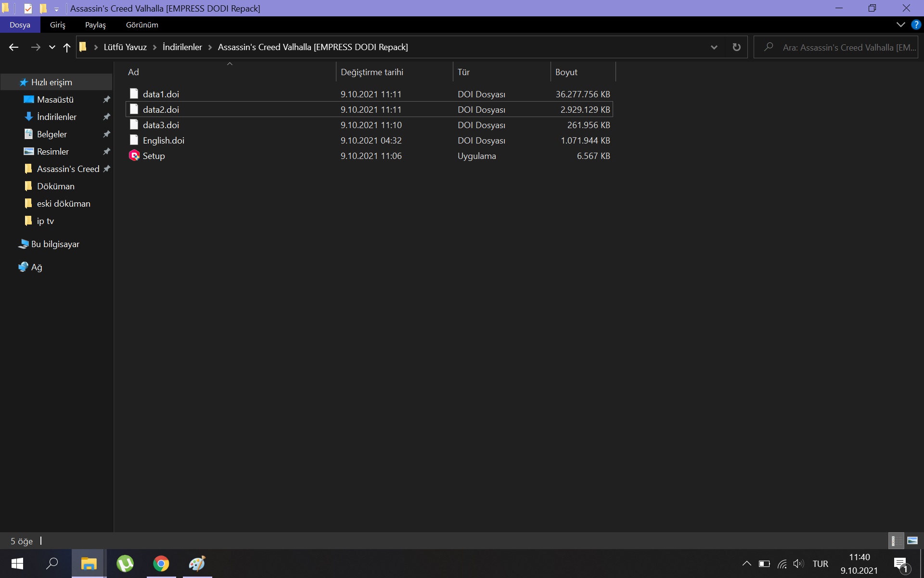924x578 pixels.
Task: Open the Görünüm ribbon tab
Action: 142,25
